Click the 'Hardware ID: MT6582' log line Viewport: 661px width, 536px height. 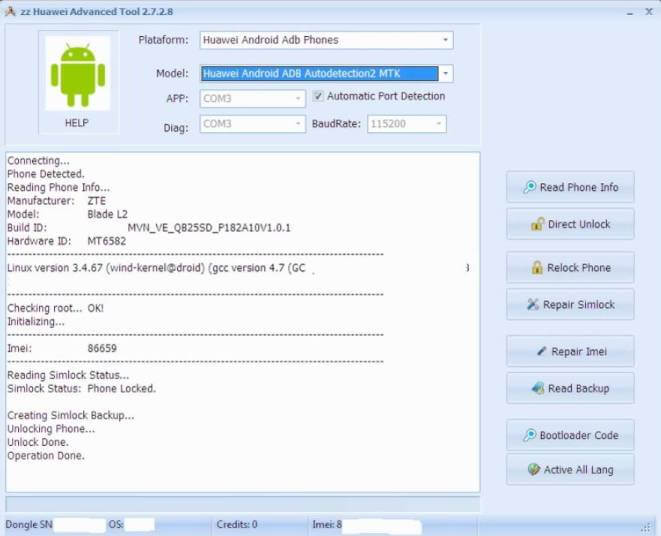pos(67,241)
